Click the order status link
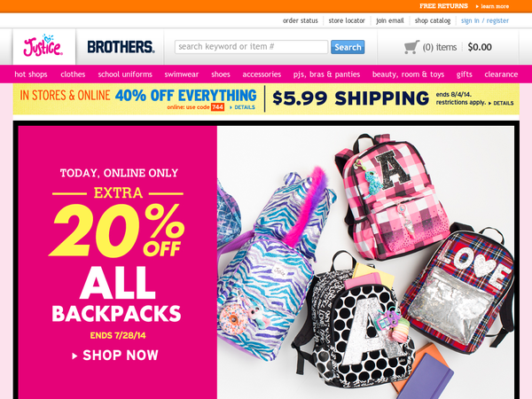The width and height of the screenshot is (532, 399). click(x=301, y=20)
